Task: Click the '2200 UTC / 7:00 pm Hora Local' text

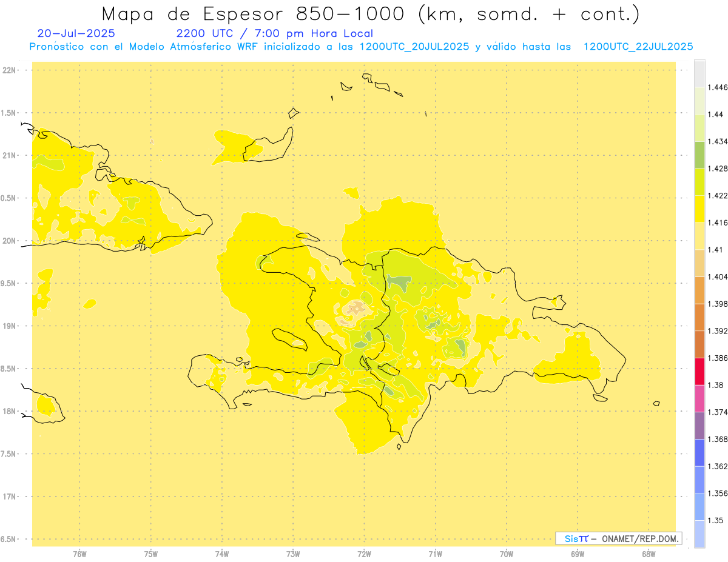Action: pos(275,34)
